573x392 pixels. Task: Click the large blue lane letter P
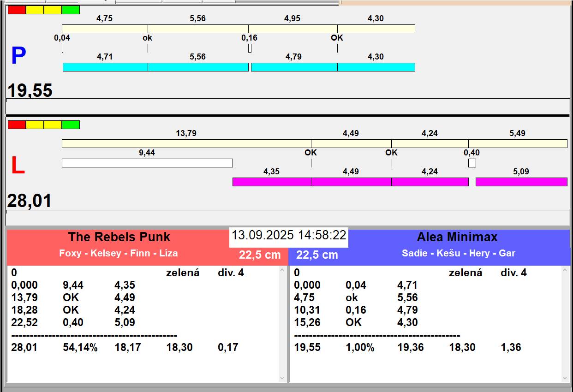tap(18, 56)
